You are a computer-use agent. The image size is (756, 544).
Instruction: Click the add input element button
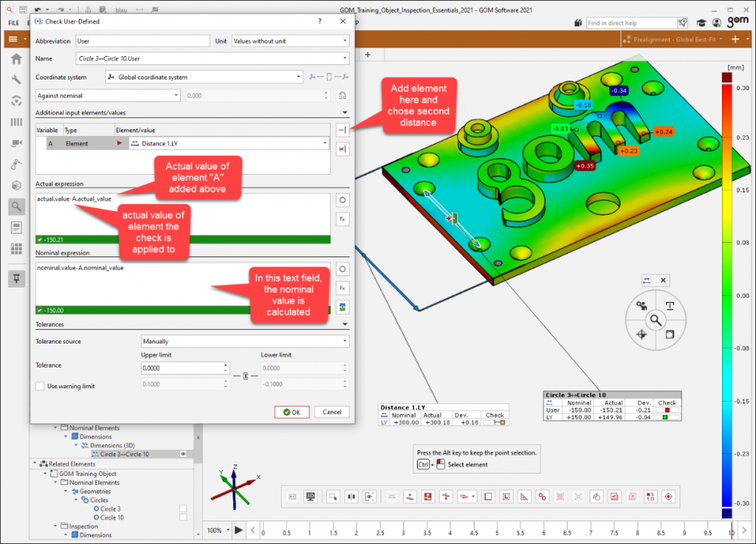(342, 130)
